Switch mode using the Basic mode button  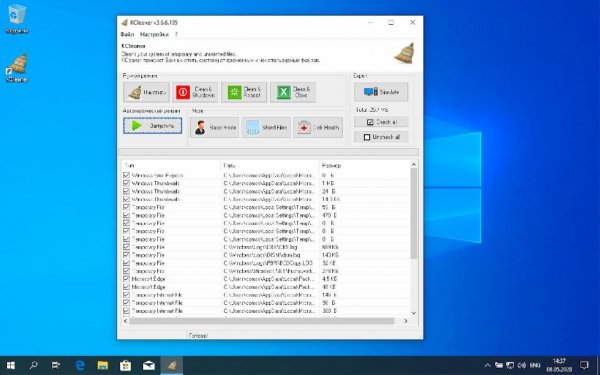(215, 127)
